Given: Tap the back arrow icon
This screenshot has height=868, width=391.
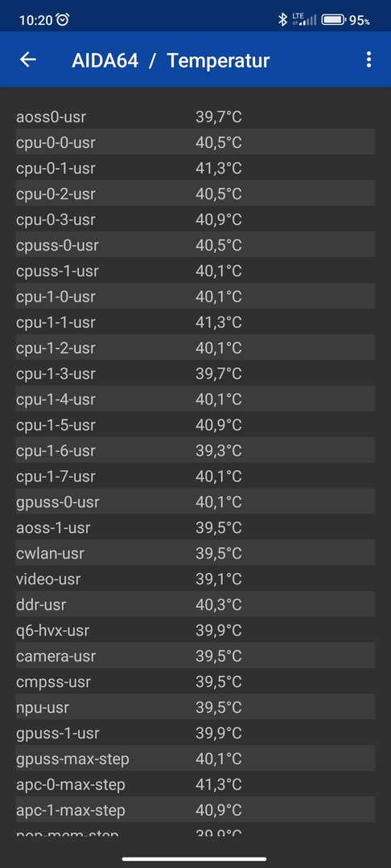Looking at the screenshot, I should 27,59.
